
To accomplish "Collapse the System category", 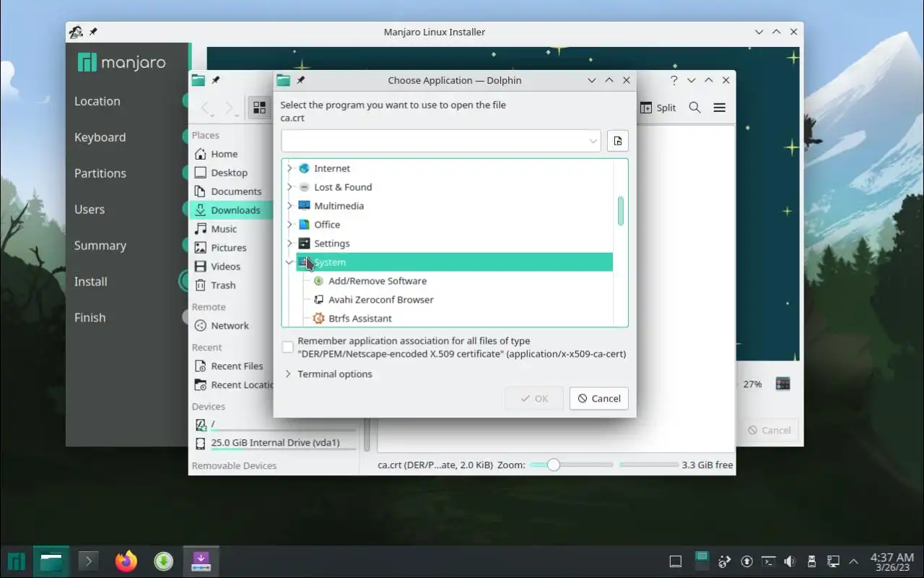I will point(290,262).
